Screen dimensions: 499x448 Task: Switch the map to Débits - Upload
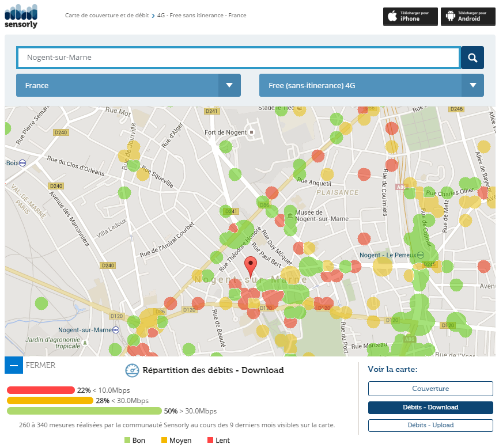pyautogui.click(x=430, y=425)
